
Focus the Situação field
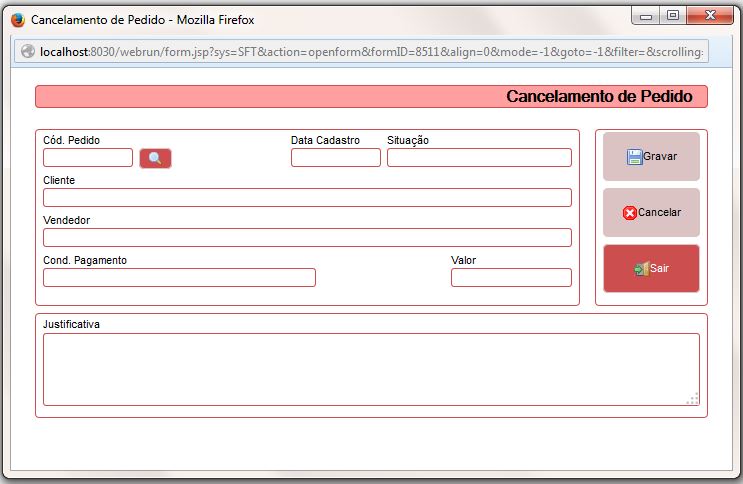(479, 157)
